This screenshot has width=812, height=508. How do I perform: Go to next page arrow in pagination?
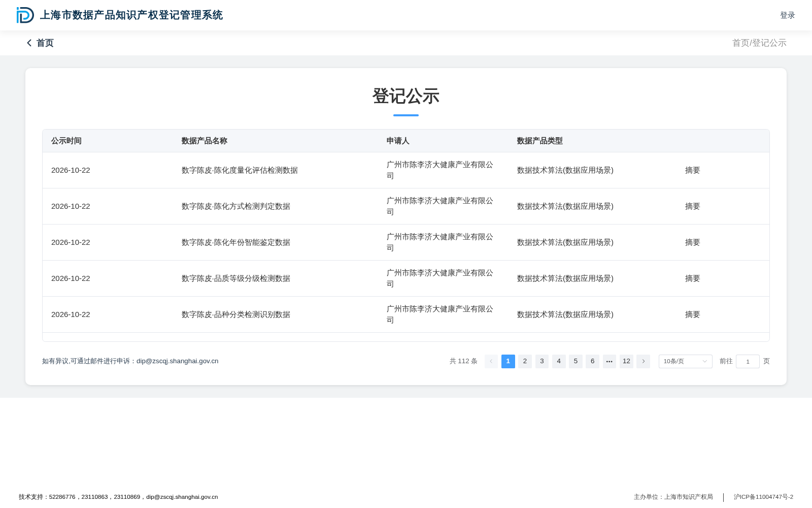[x=643, y=361]
